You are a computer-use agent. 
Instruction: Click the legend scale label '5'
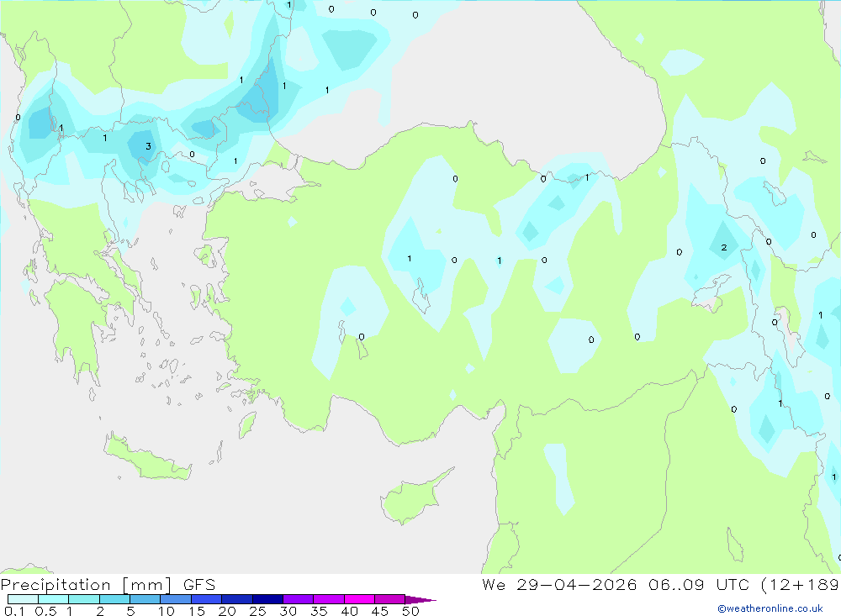pyautogui.click(x=130, y=611)
